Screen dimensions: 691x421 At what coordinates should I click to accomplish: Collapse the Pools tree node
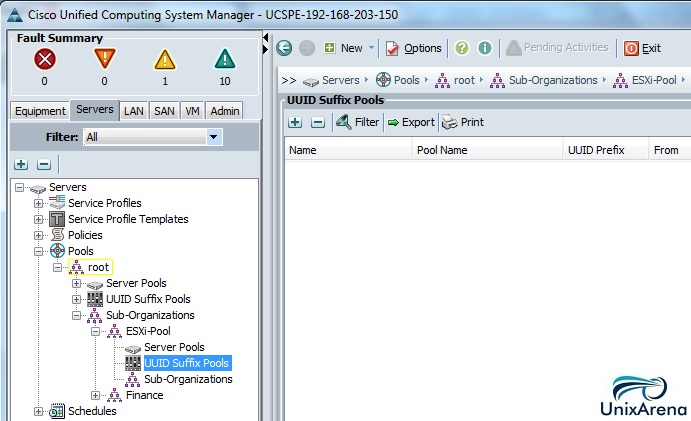(38, 251)
